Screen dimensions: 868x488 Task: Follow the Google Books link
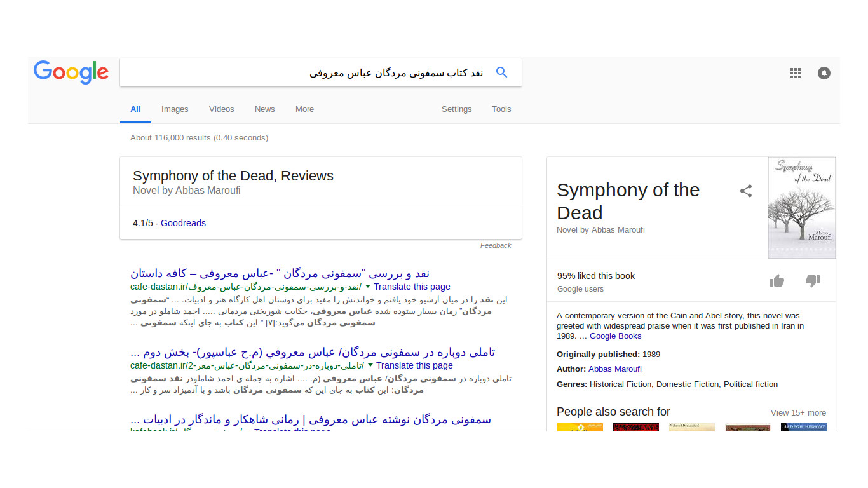pyautogui.click(x=614, y=335)
